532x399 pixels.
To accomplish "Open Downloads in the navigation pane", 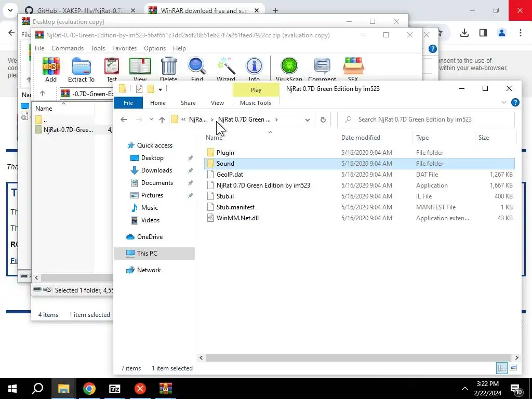I will pyautogui.click(x=156, y=170).
